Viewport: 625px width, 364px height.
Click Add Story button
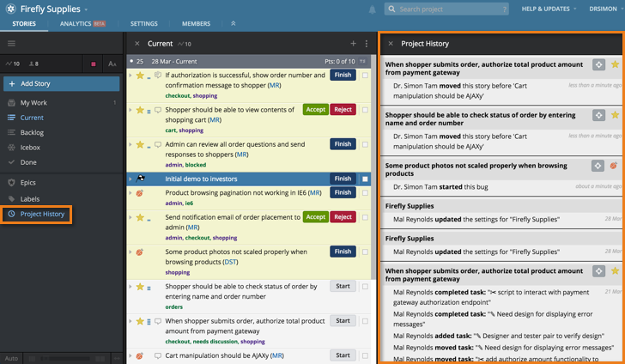click(x=62, y=84)
